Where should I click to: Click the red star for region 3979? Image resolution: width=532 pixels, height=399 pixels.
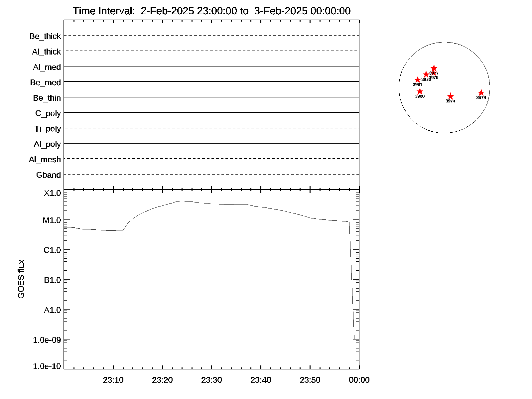(x=481, y=93)
